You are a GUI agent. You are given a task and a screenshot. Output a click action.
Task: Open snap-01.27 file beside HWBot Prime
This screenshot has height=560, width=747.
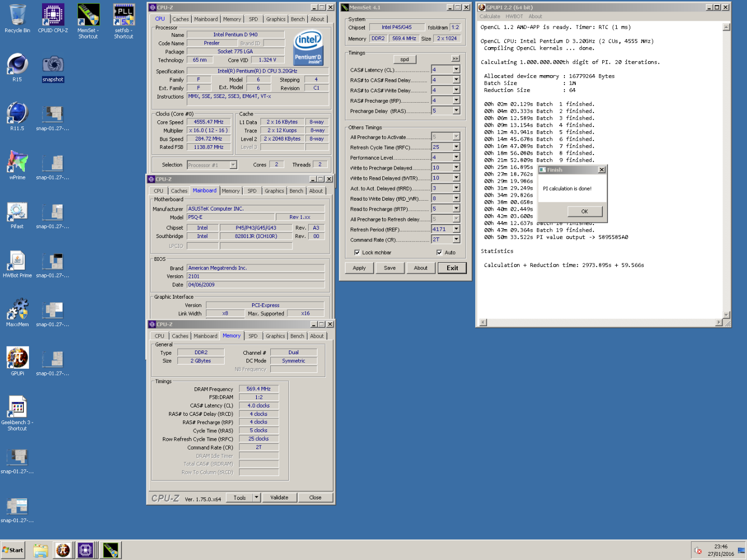click(53, 264)
